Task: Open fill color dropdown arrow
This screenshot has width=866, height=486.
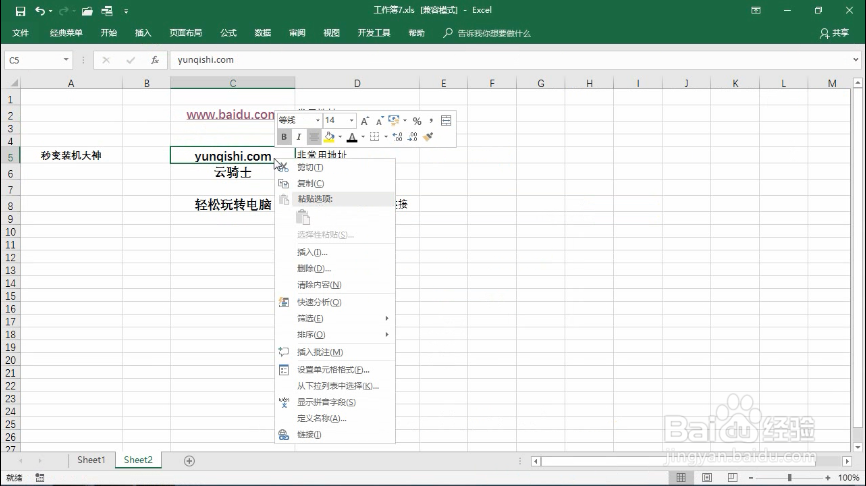Action: click(x=340, y=137)
